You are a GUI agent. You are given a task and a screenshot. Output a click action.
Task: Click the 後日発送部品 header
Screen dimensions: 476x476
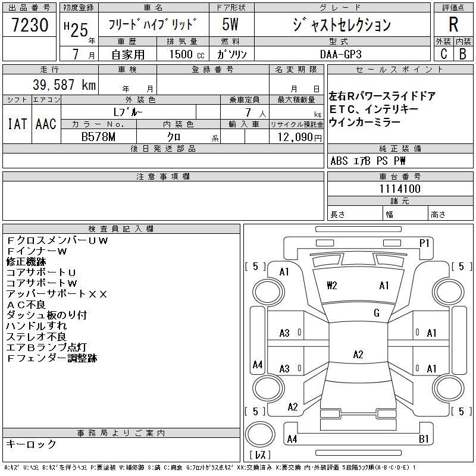coord(163,148)
